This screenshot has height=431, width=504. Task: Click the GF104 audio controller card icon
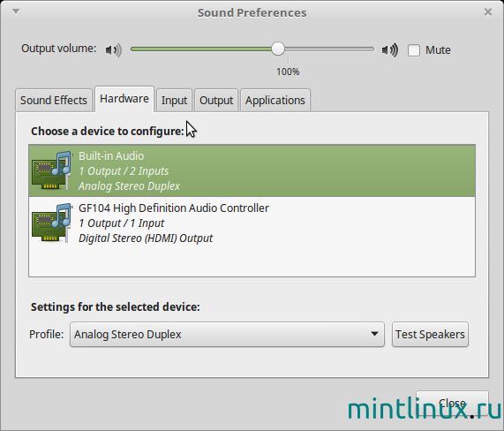51,223
